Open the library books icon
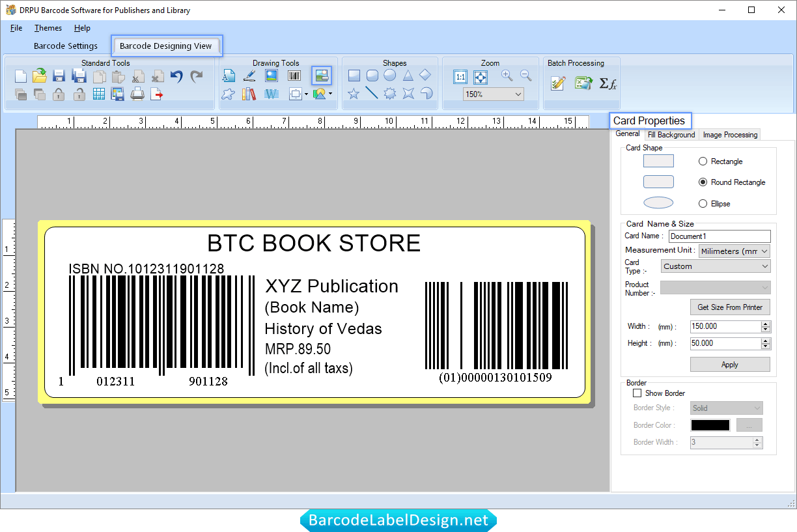Viewport: 797px width, 532px height. click(249, 94)
